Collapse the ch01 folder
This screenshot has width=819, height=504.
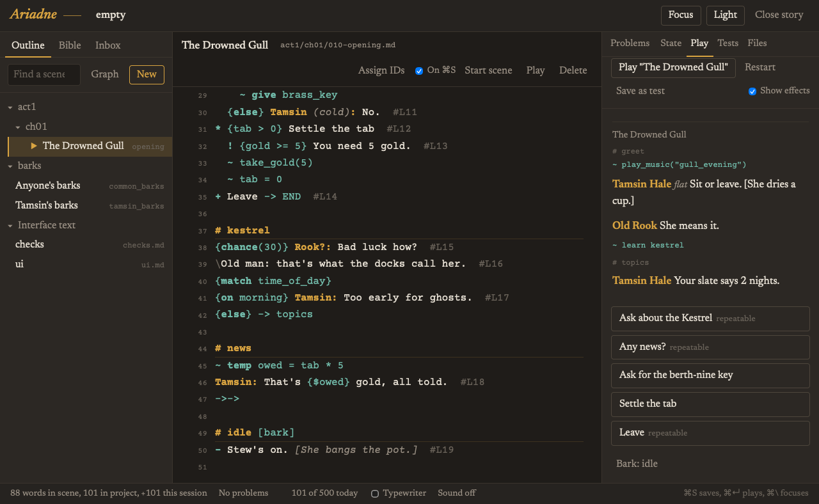pyautogui.click(x=19, y=127)
